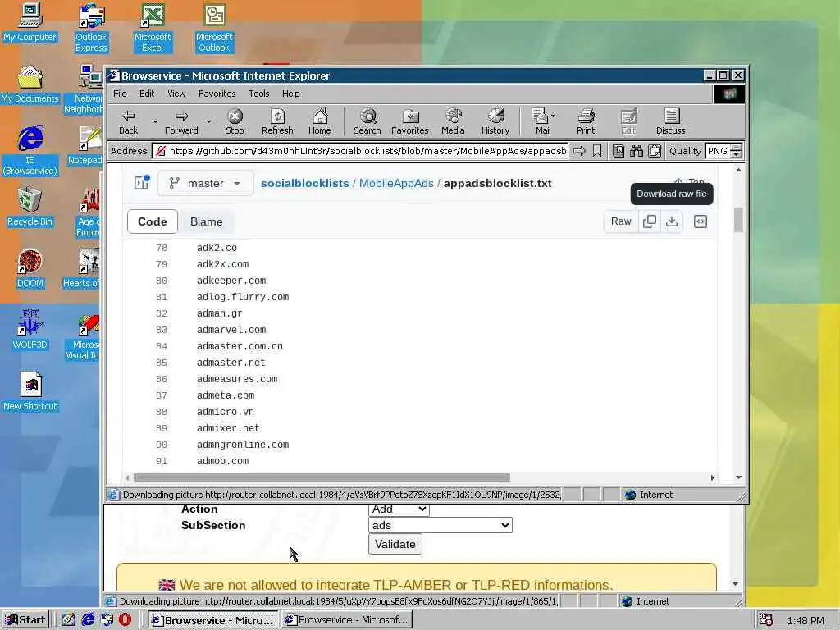Open the Media bar
Screen dimensions: 840x630
point(453,121)
